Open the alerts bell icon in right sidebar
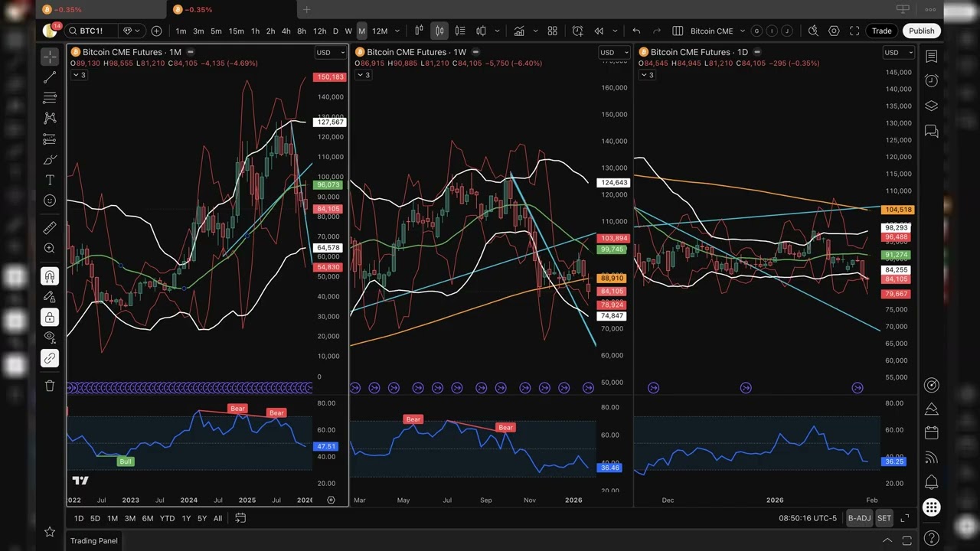Image resolution: width=980 pixels, height=551 pixels. click(x=932, y=482)
